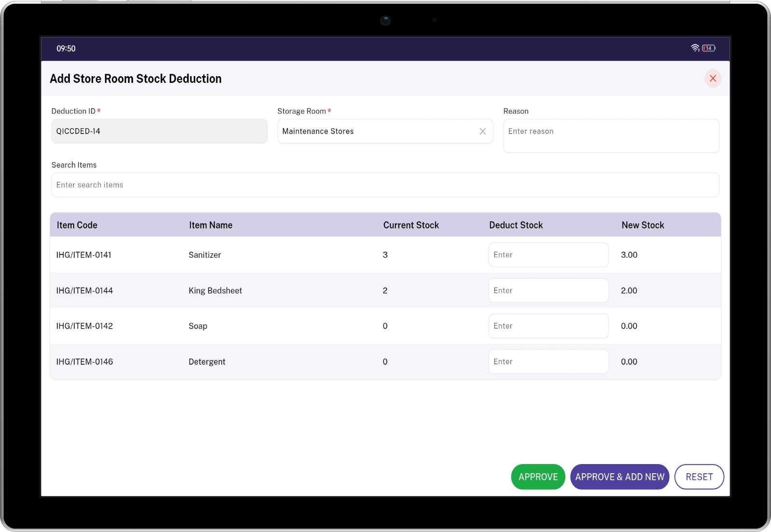Focus Deduct Stock field for Soap
The image size is (771, 532).
(548, 326)
